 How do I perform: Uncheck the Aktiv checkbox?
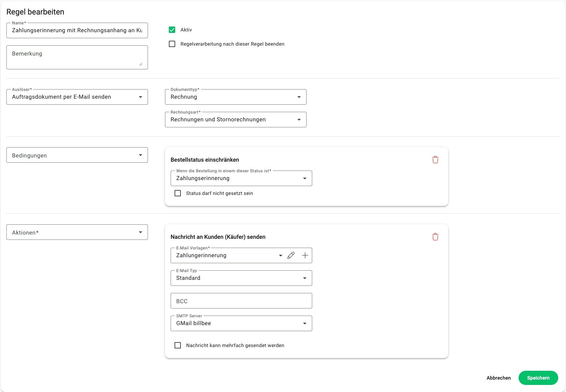pos(172,30)
